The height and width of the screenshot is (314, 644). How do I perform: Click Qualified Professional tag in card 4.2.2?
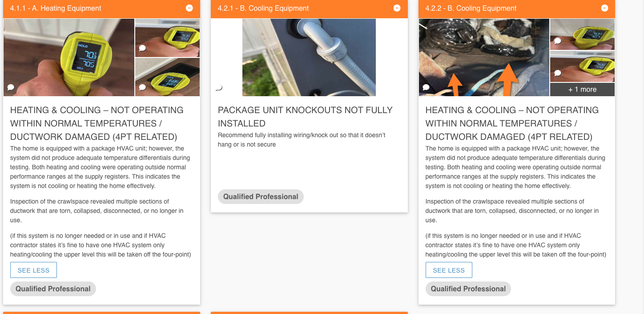coord(468,289)
